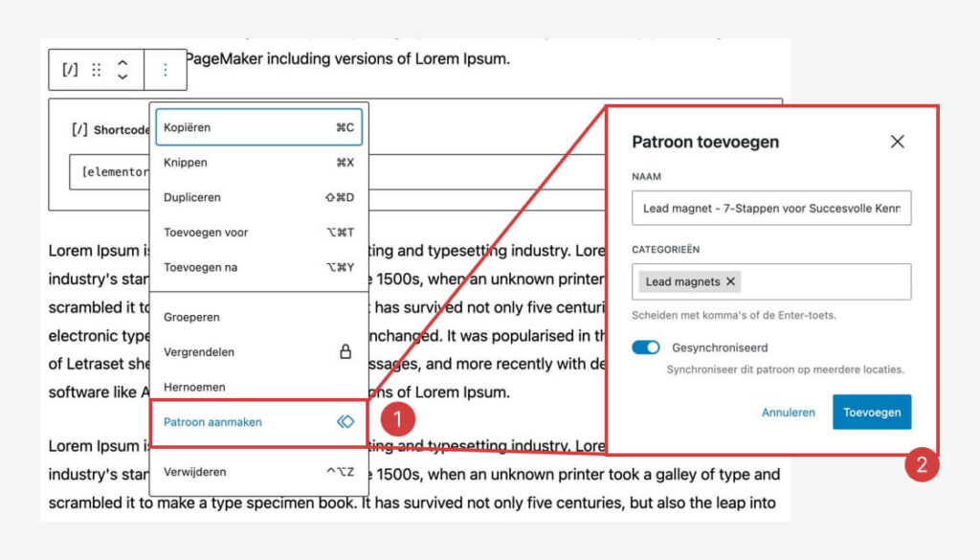Click the NAAM input field
980x560 pixels.
click(x=771, y=208)
